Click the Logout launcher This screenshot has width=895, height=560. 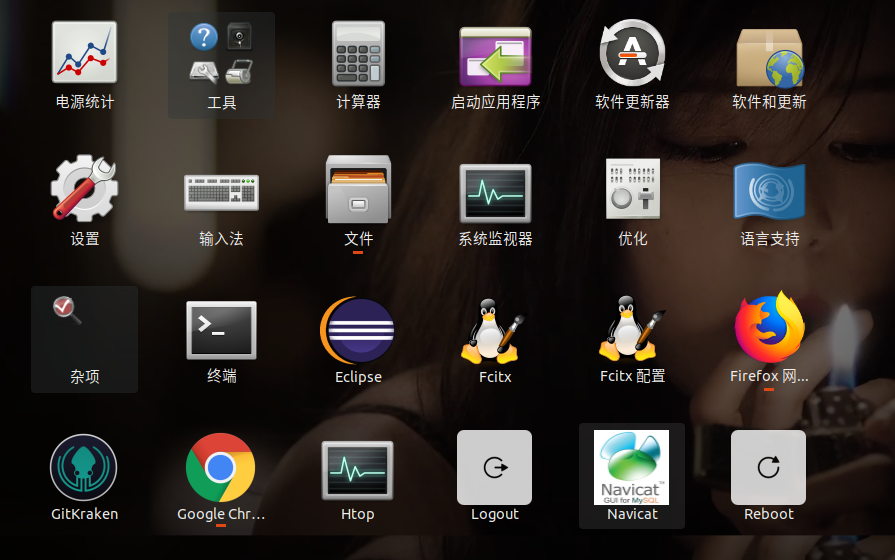tap(494, 468)
